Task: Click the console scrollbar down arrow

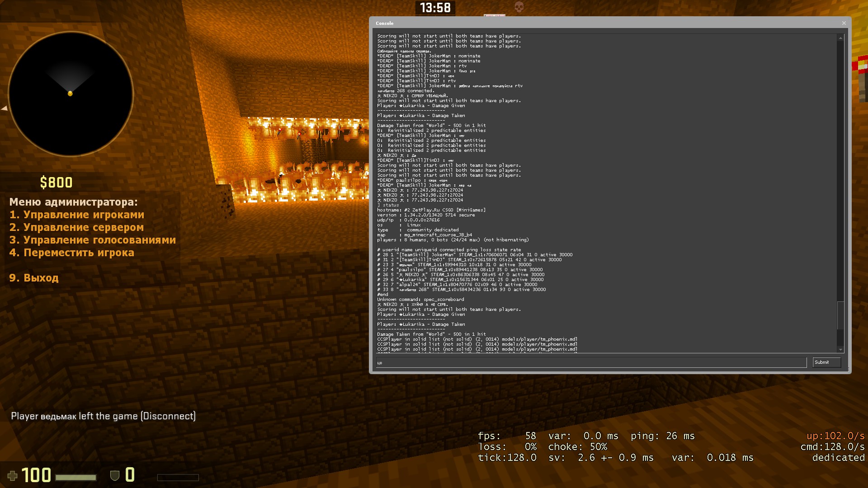Action: coord(840,349)
